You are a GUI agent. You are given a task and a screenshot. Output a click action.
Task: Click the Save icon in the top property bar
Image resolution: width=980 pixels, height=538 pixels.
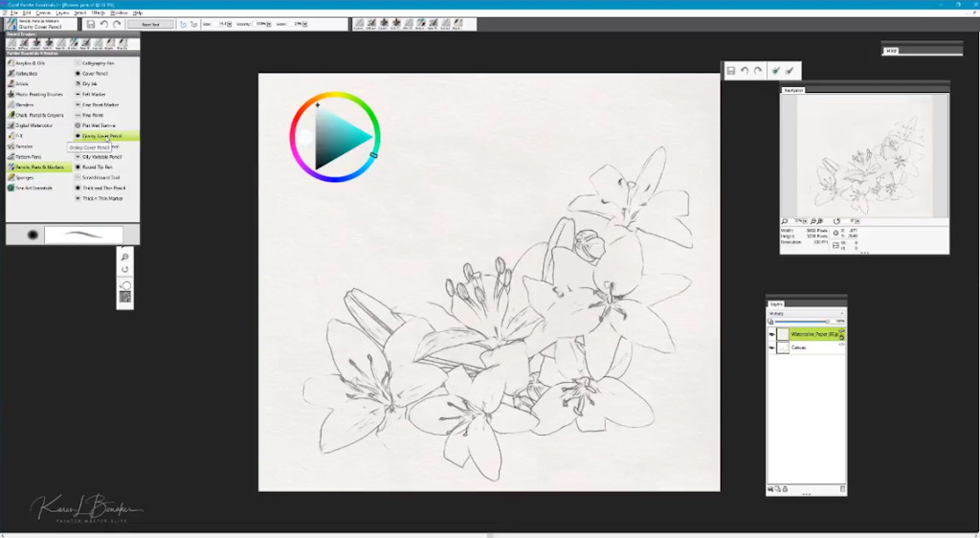[x=91, y=24]
